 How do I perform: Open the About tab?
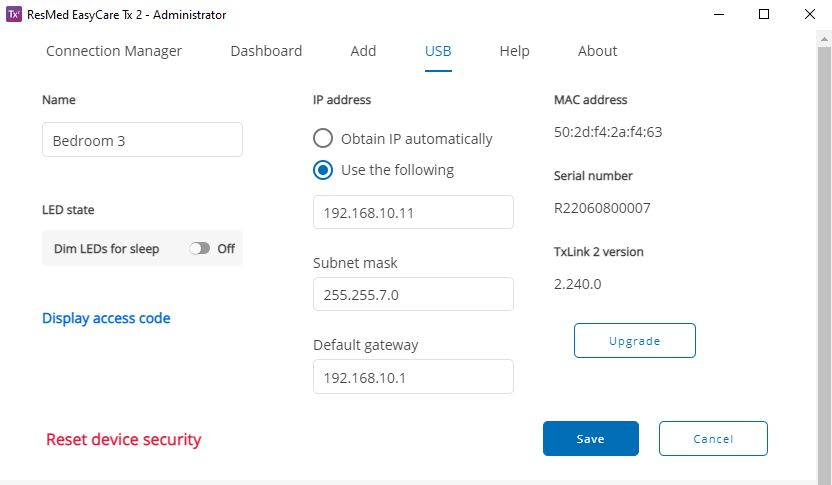(597, 51)
